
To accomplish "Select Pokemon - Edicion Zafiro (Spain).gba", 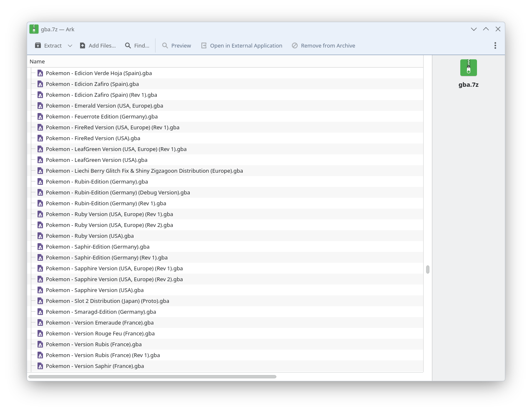I will [225, 84].
